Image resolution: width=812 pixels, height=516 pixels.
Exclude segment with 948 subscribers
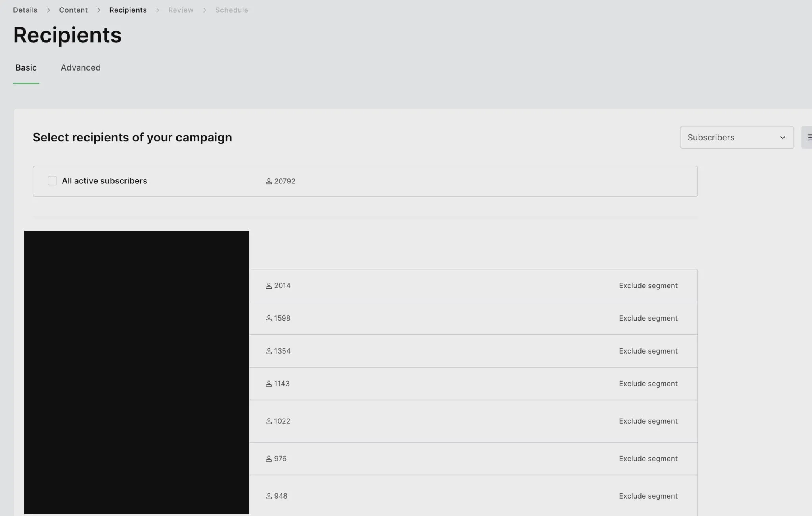tap(648, 496)
